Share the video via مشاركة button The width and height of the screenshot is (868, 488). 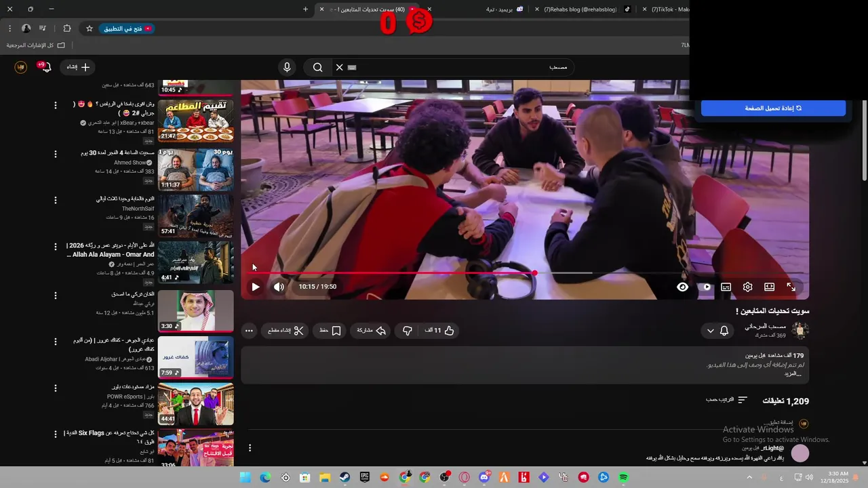tap(371, 331)
